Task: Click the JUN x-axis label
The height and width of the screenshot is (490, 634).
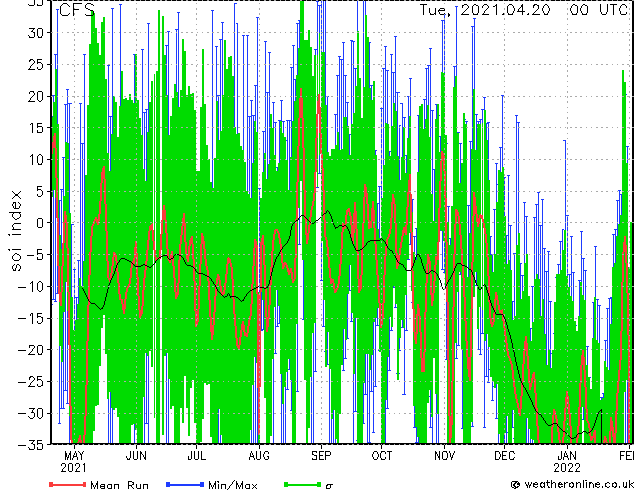Action: coord(136,456)
